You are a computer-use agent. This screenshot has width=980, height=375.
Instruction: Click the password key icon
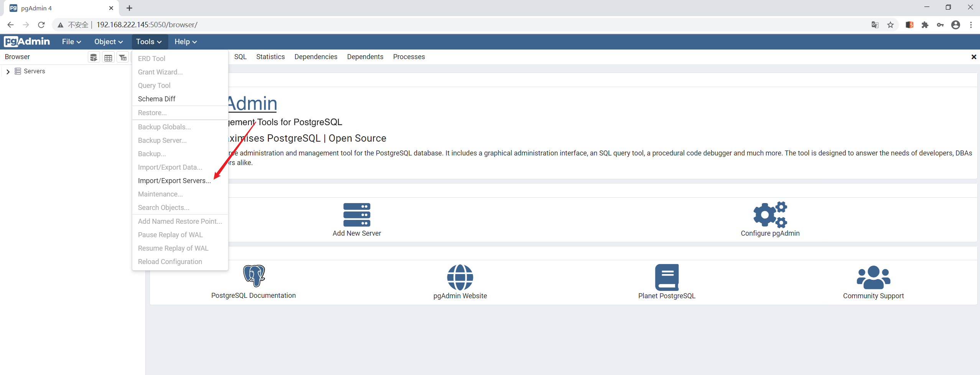coord(940,25)
